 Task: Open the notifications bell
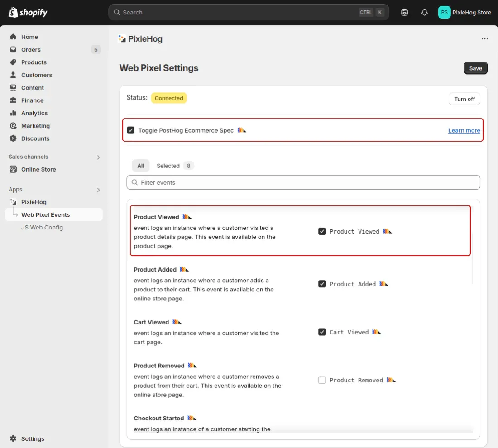click(x=424, y=12)
